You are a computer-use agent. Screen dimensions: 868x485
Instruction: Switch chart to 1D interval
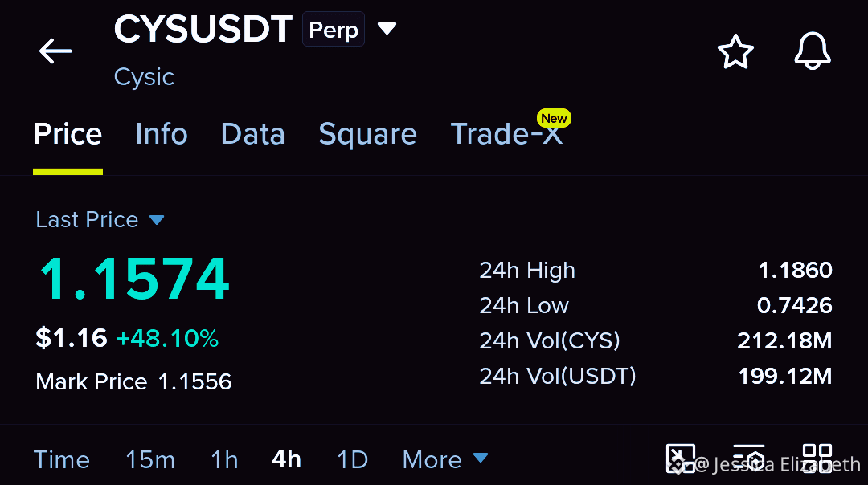pyautogui.click(x=352, y=459)
